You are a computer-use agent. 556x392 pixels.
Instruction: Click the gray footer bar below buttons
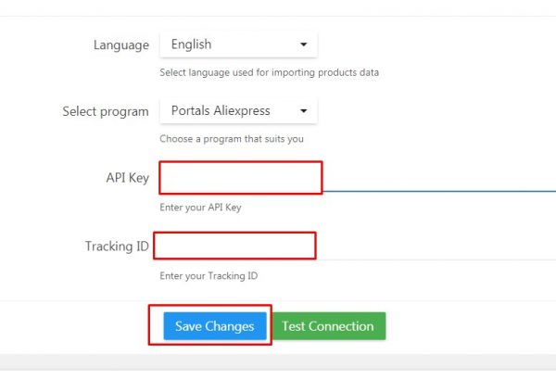(x=278, y=361)
